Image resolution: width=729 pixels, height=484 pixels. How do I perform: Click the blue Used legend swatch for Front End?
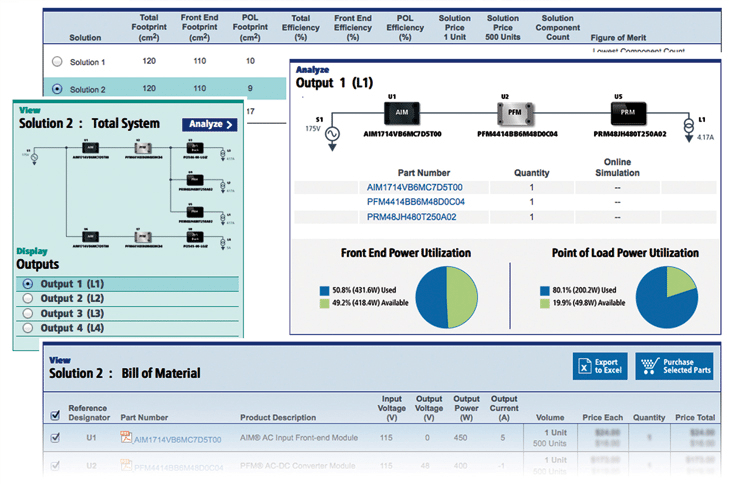(x=324, y=289)
